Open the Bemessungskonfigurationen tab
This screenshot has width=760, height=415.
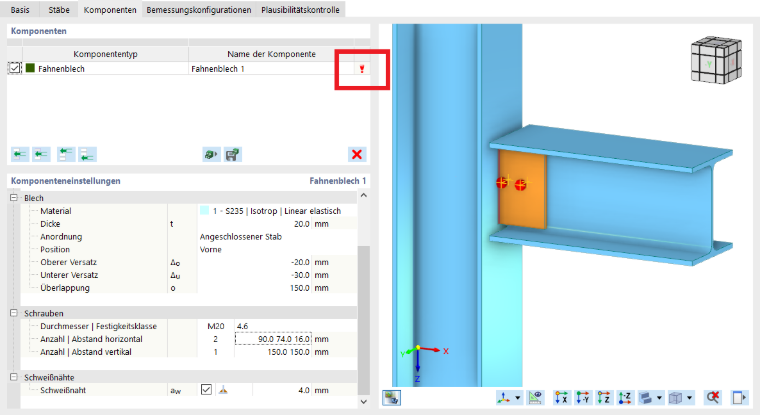point(199,10)
